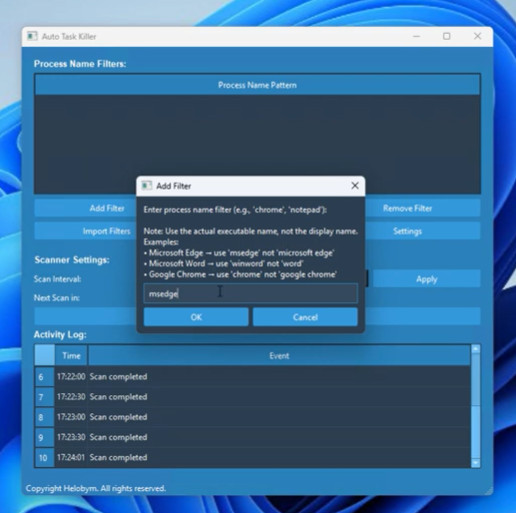516x513 pixels.
Task: Open the Settings button
Action: coord(423,231)
